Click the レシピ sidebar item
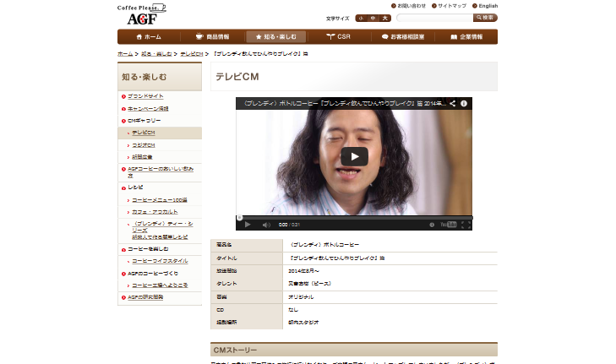616x364 pixels. 135,187
